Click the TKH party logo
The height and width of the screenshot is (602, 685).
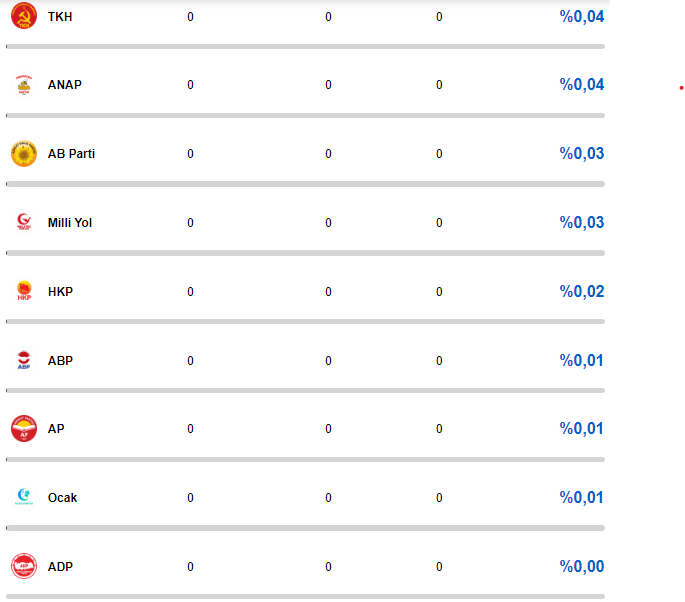[24, 16]
